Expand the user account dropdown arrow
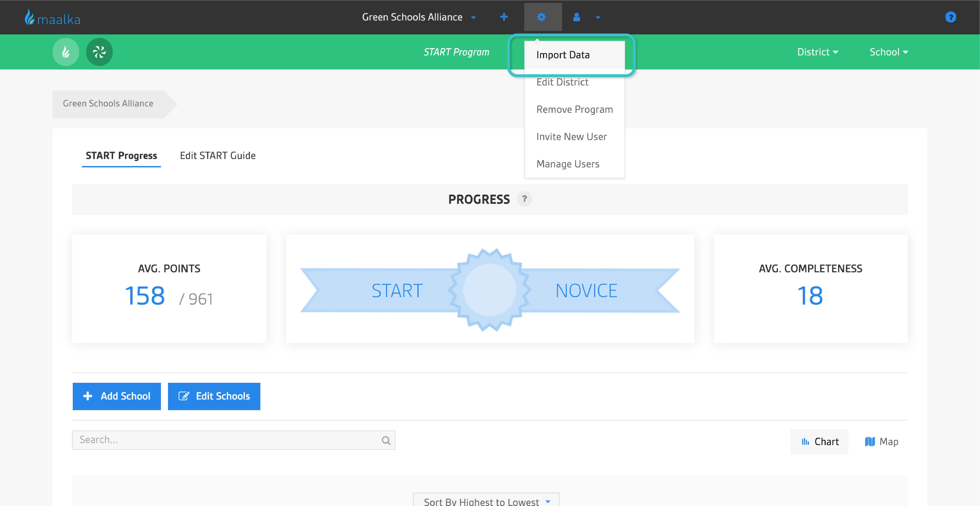The width and height of the screenshot is (980, 506). [598, 17]
